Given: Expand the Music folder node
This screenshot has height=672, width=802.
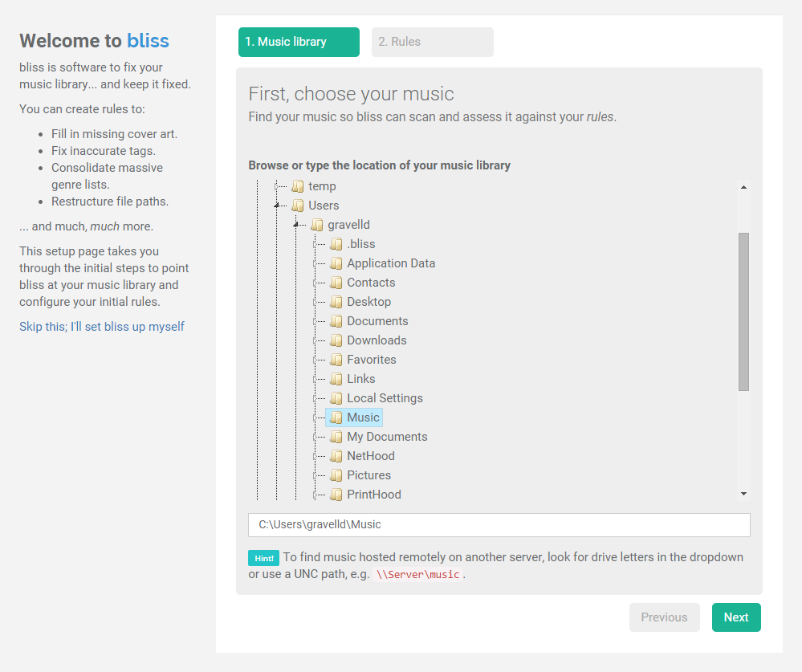Looking at the screenshot, I should click(x=315, y=417).
